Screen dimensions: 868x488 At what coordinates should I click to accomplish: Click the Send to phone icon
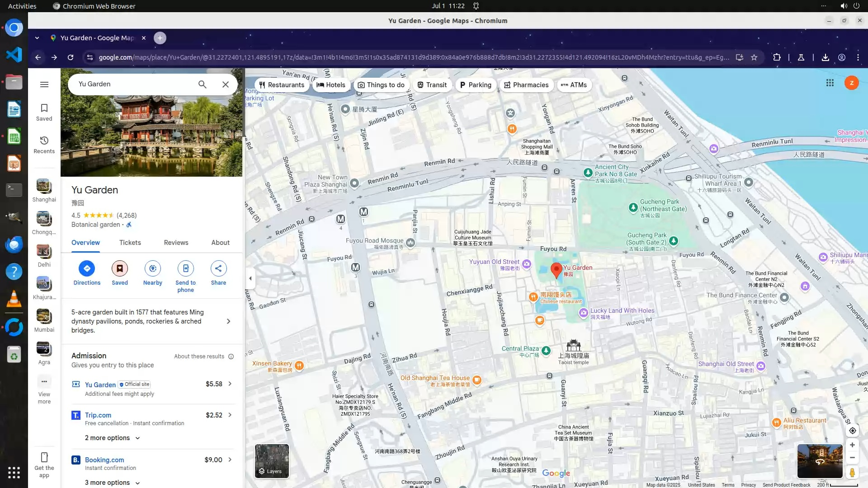click(185, 268)
